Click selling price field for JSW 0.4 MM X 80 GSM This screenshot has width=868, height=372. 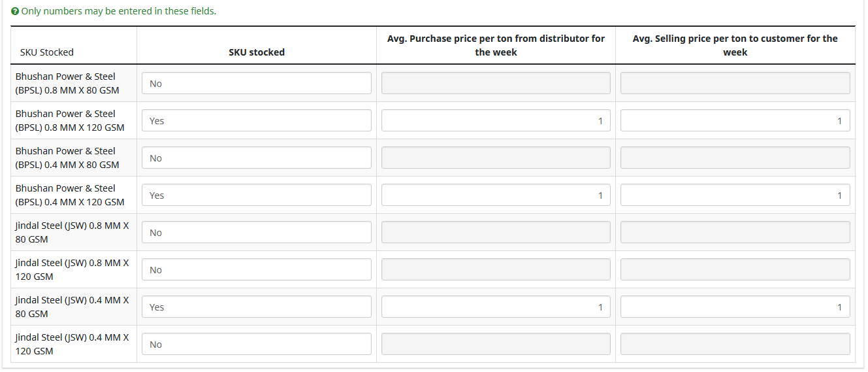click(735, 307)
